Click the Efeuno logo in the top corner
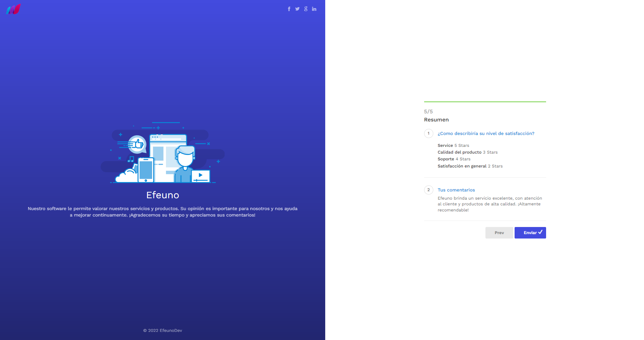Viewport: 644px width, 340px height. click(x=13, y=9)
